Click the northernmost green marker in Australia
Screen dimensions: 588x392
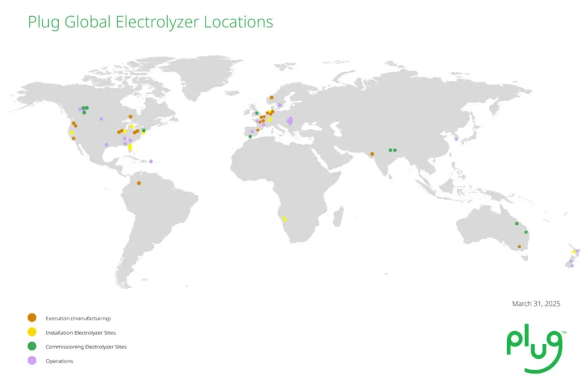516,223
